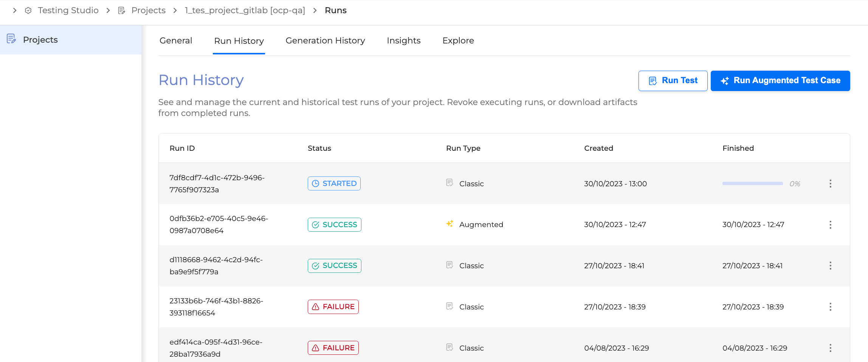868x362 pixels.
Task: Open actions menu for run 23133b6b
Action: point(830,307)
